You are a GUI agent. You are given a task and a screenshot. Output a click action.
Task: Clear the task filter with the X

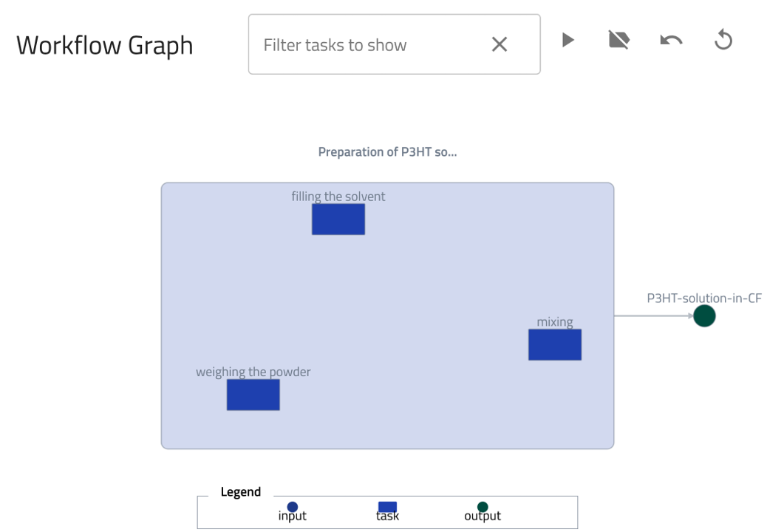click(x=500, y=45)
